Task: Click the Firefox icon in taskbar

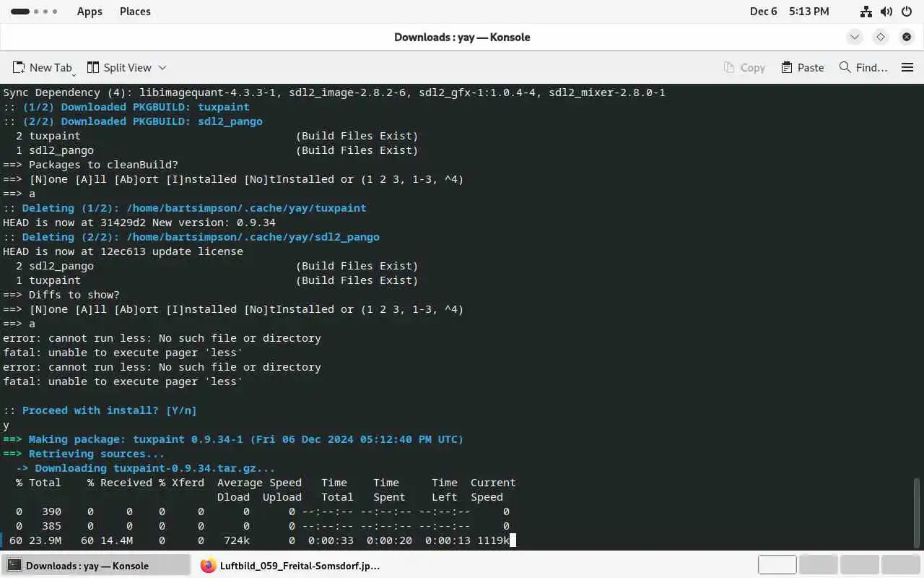Action: click(x=208, y=566)
